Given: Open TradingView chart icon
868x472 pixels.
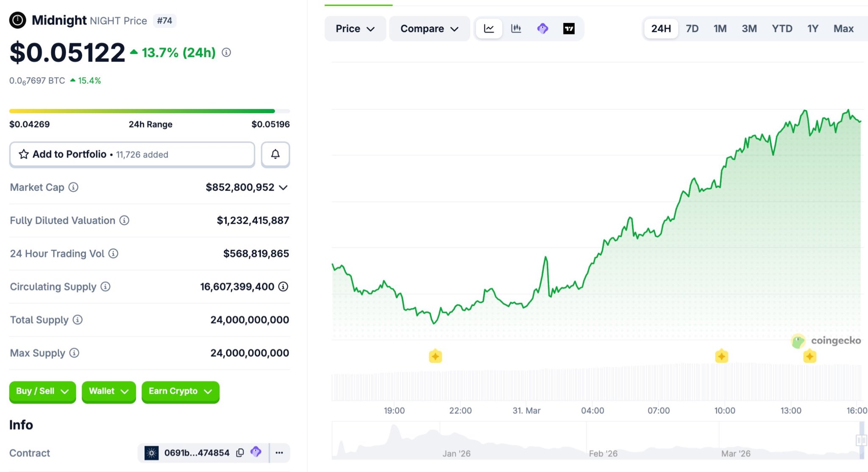Looking at the screenshot, I should [x=569, y=28].
